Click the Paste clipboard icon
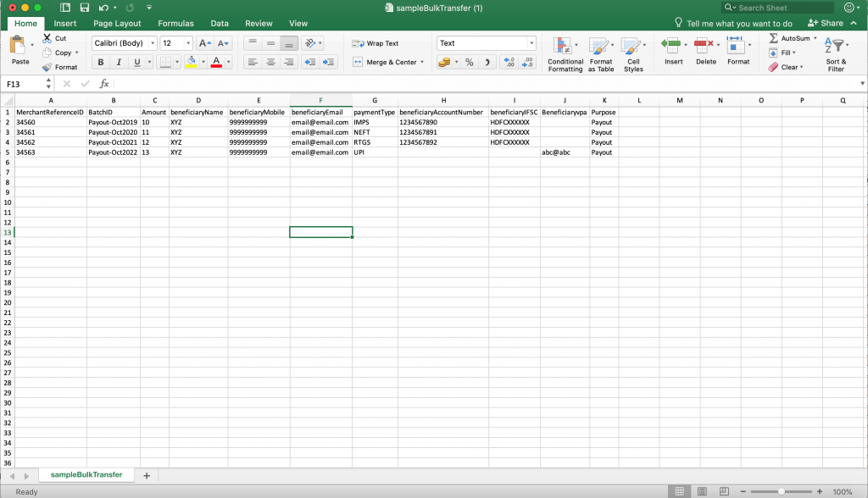Viewport: 868px width, 498px height. tap(17, 45)
